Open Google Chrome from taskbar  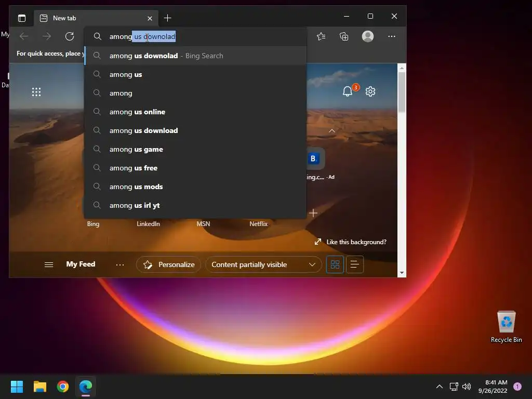(63, 387)
